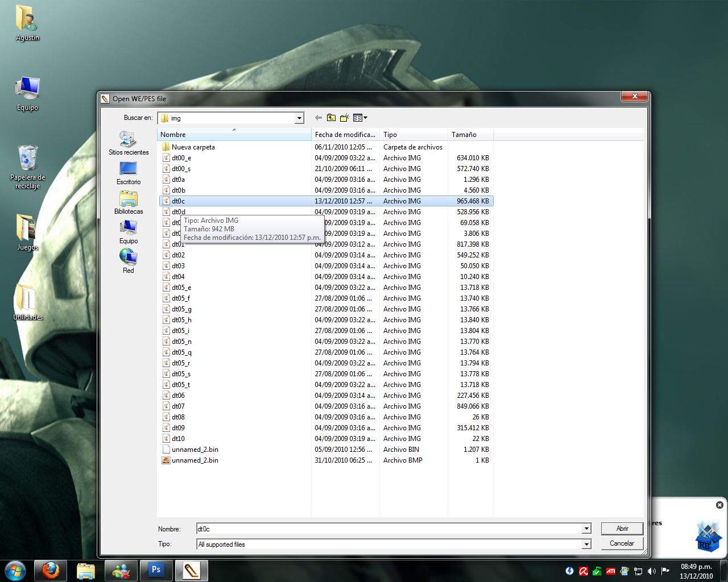
Task: Create a new folder using the toolbar icon
Action: (x=344, y=118)
